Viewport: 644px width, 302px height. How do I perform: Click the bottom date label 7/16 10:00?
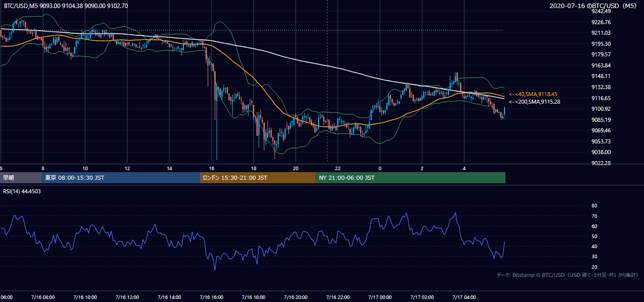point(85,297)
